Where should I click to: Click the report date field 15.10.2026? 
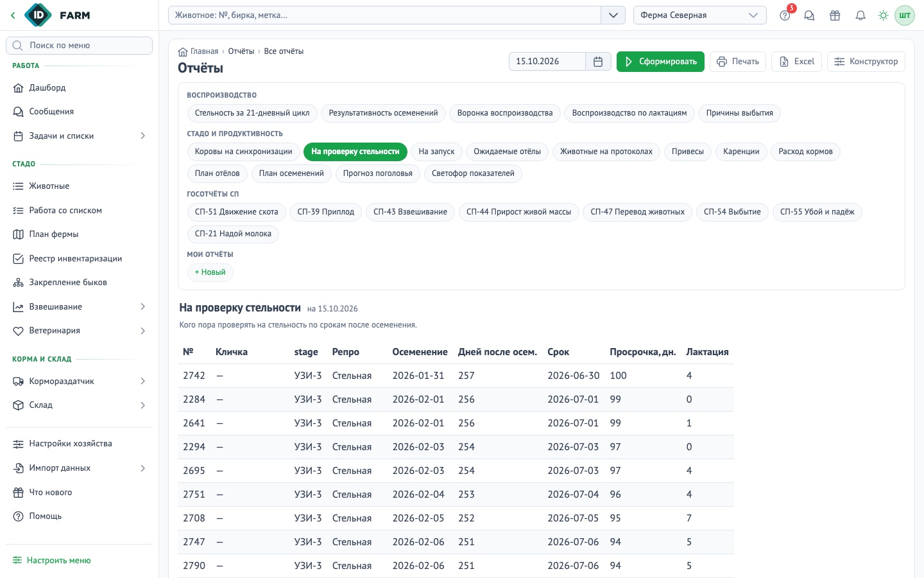[547, 62]
